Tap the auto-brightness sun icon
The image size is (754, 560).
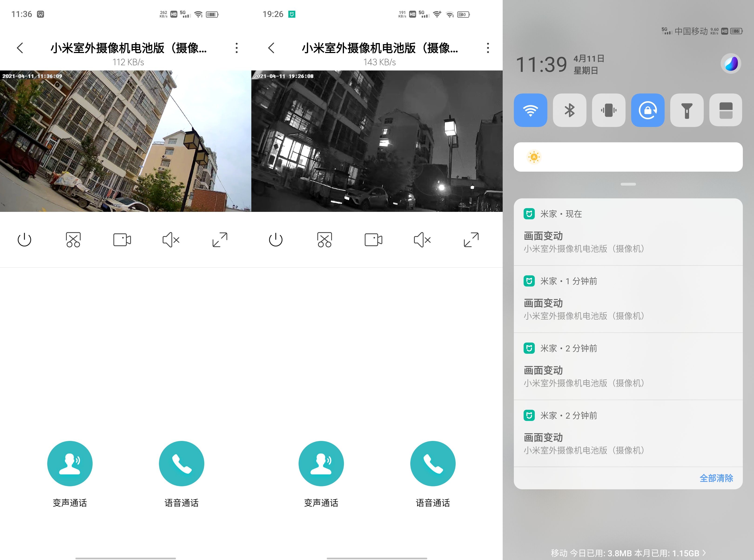(x=534, y=157)
